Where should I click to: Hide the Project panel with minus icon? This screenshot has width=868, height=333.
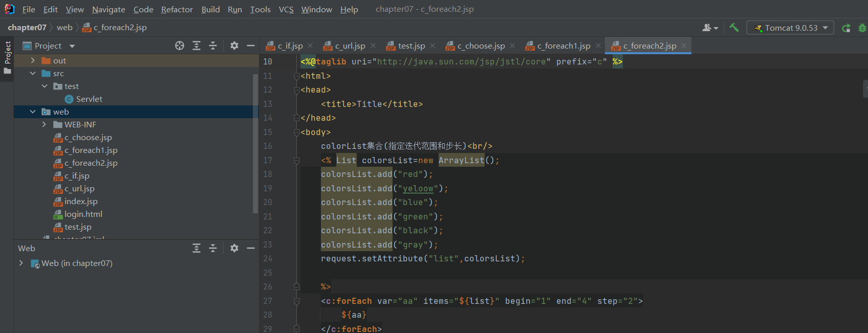coord(251,46)
